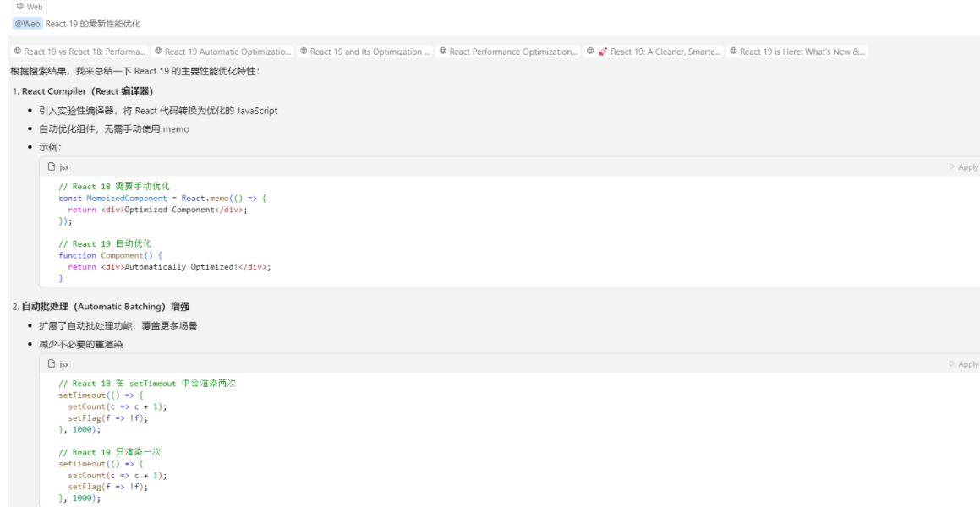Click the prompt text 'React 19 的最新性能优化'
Image resolution: width=980 pixels, height=507 pixels.
tap(93, 24)
